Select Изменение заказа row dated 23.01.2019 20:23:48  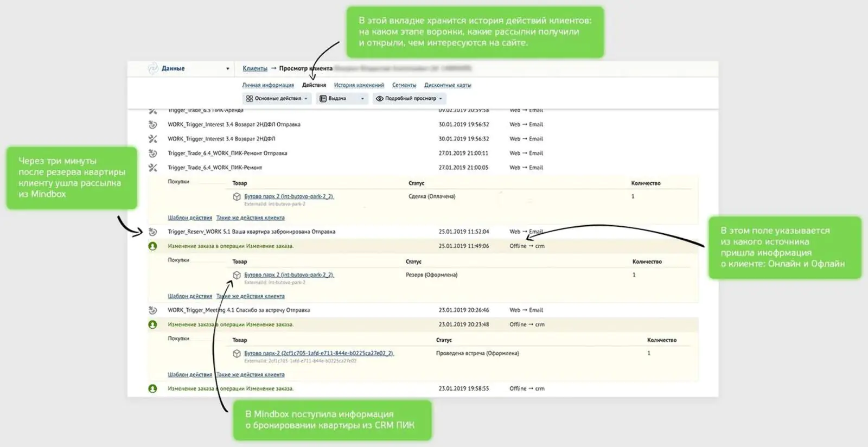click(x=231, y=324)
